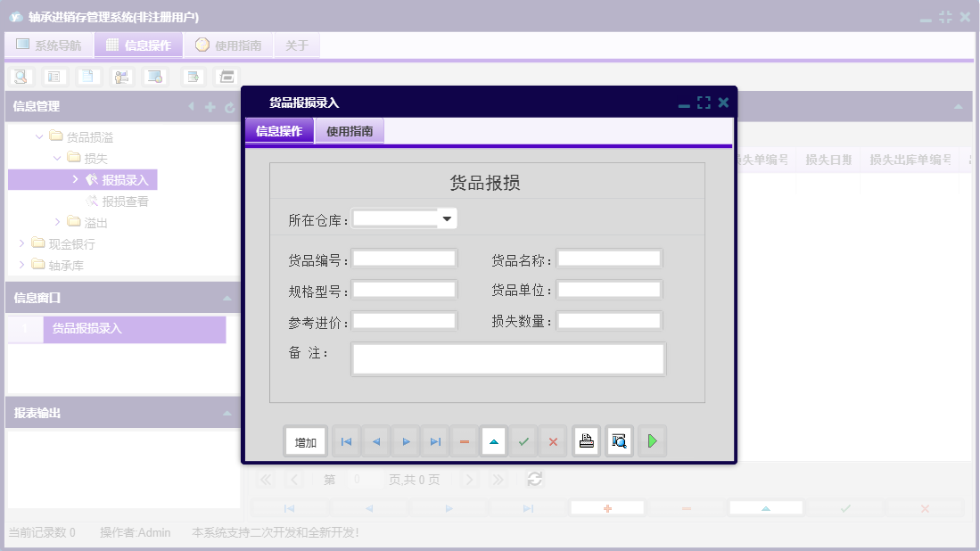980x551 pixels.
Task: Open the 所在仓库 warehouse dropdown
Action: (x=447, y=218)
